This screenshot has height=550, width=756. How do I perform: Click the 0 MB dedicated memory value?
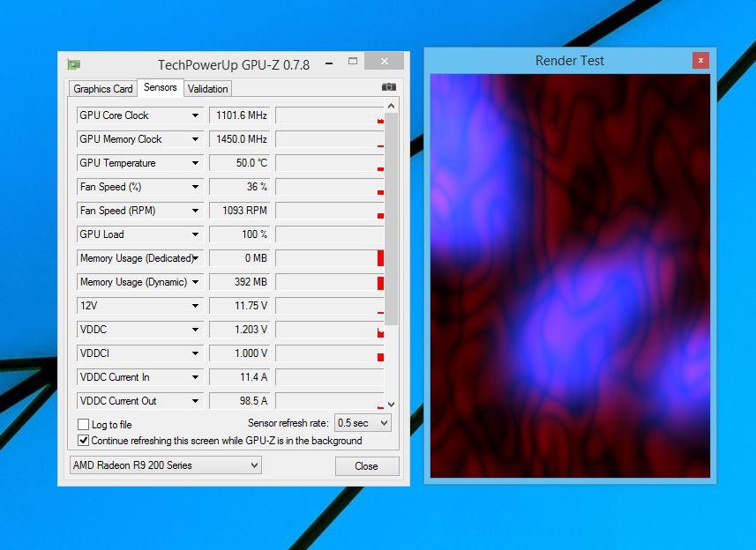[240, 258]
